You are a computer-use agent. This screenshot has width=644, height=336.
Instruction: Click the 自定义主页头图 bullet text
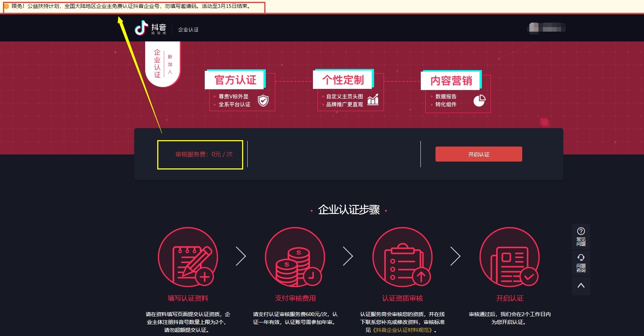coord(345,96)
